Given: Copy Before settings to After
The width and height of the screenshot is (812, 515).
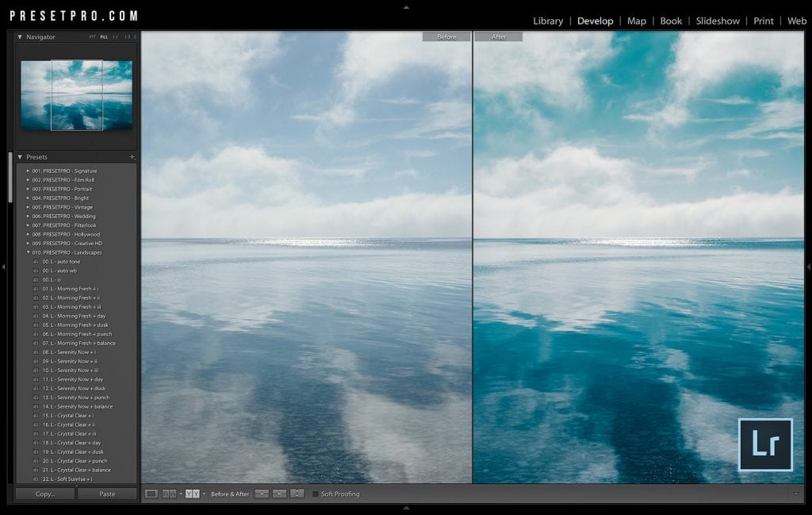Looking at the screenshot, I should pos(262,494).
